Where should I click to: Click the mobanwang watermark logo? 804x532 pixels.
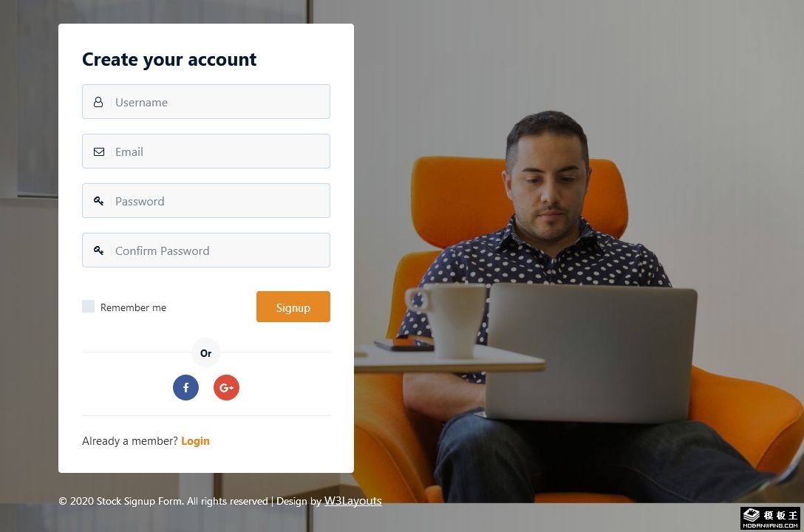click(x=771, y=518)
